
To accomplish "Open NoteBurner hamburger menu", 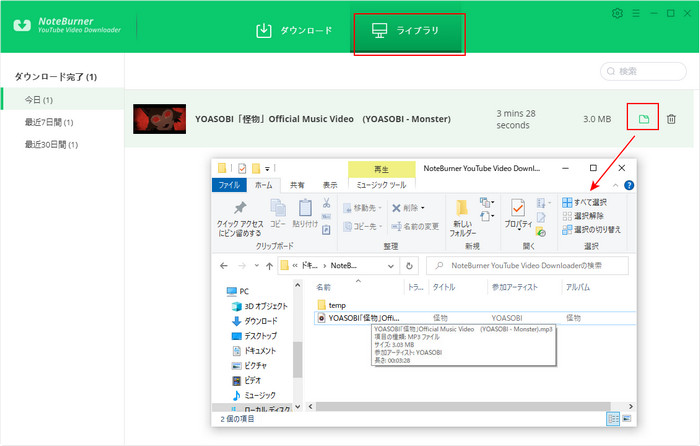I will (636, 13).
